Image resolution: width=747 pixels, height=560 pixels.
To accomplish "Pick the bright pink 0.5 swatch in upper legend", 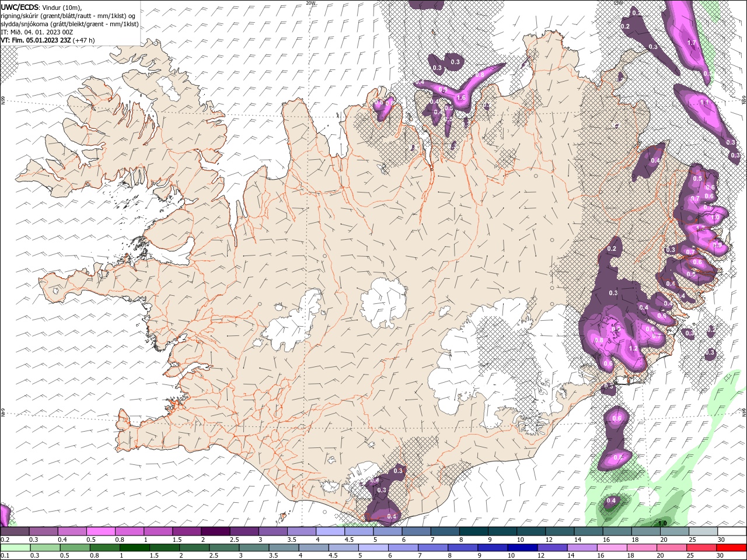I will tap(101, 531).
